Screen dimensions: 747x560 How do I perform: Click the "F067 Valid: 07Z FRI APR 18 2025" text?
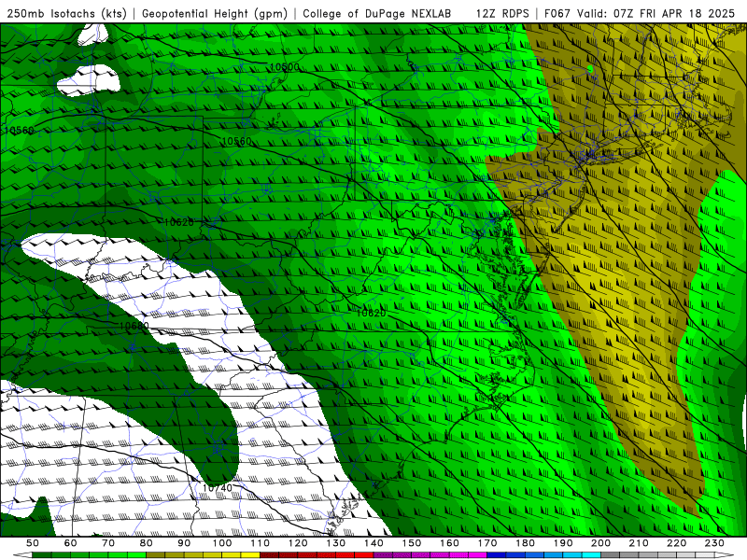point(640,13)
